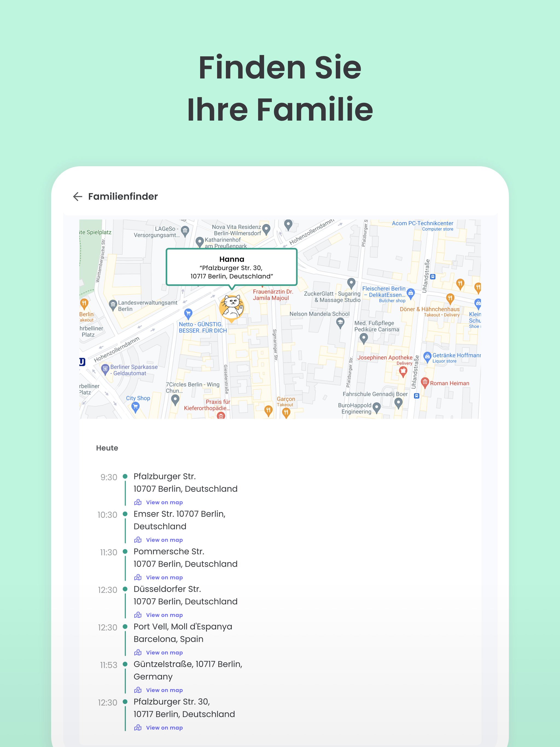Screen dimensions: 560x747
Task: Tap Netto shopping cart map pin
Action: 188,314
